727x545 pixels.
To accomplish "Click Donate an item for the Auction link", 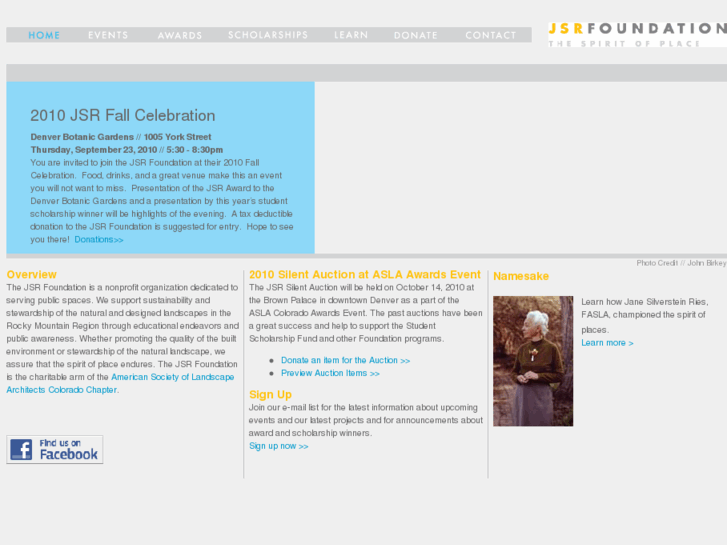I will (x=345, y=360).
